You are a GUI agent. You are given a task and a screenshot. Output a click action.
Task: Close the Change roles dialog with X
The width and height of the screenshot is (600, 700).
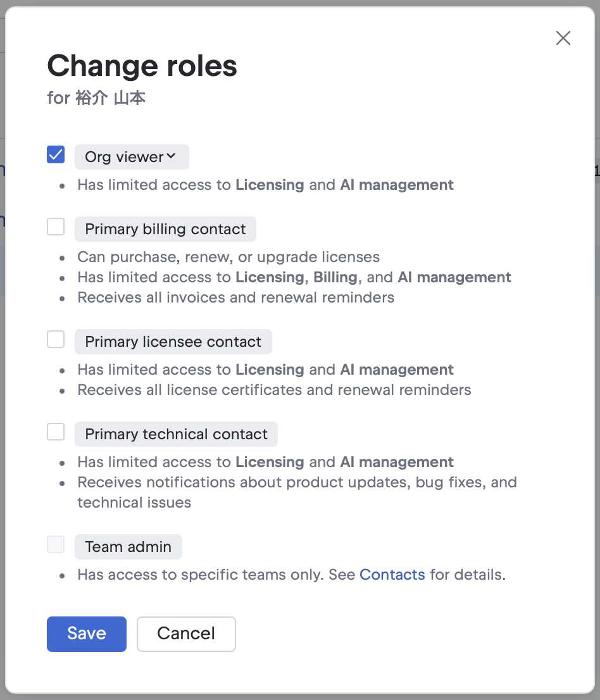pos(563,38)
